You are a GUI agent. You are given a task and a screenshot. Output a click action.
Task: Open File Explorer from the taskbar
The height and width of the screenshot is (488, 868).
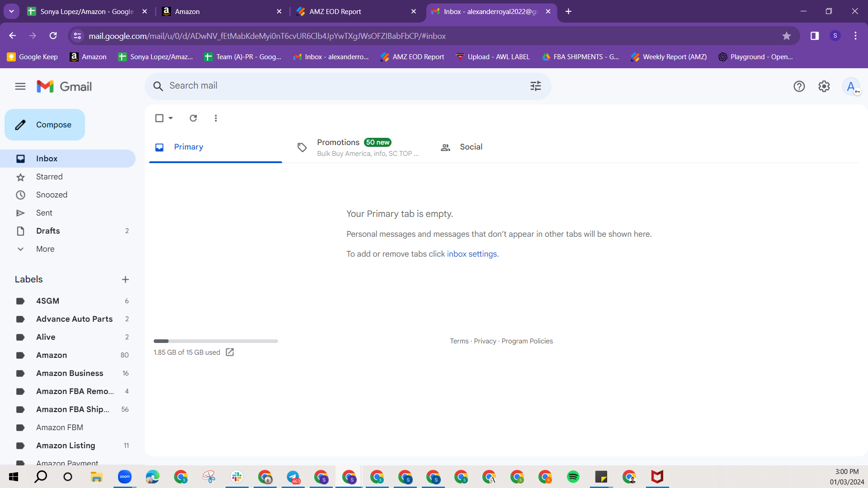(x=96, y=477)
